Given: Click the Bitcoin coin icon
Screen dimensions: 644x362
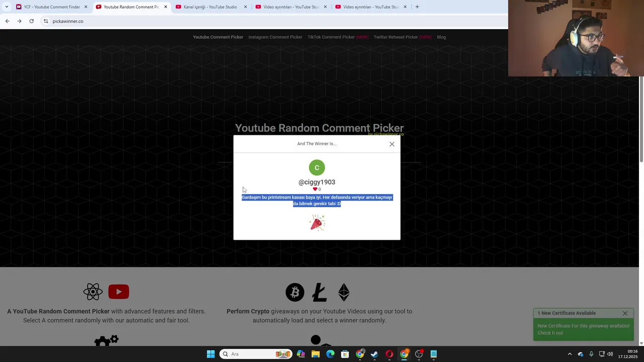Looking at the screenshot, I should (295, 292).
